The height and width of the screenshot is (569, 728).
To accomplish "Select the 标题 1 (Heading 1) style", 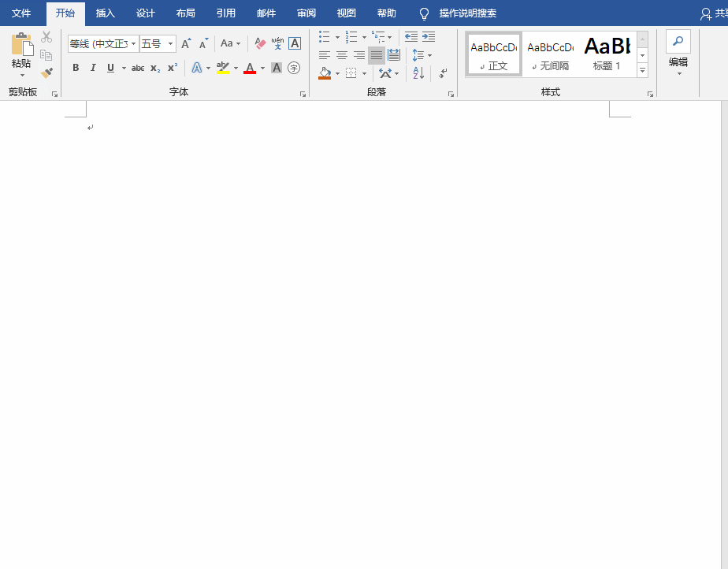I will (607, 54).
